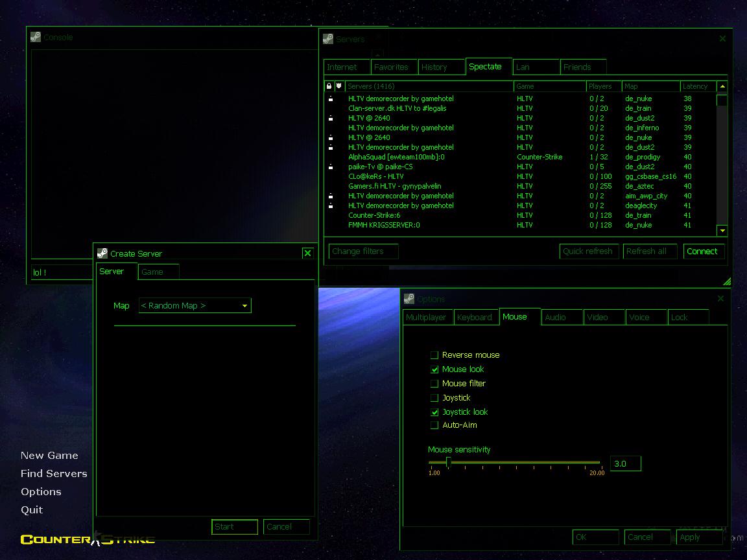Viewport: 747px width, 560px height.
Task: Click the Steam icon in Create Server title
Action: click(x=102, y=253)
